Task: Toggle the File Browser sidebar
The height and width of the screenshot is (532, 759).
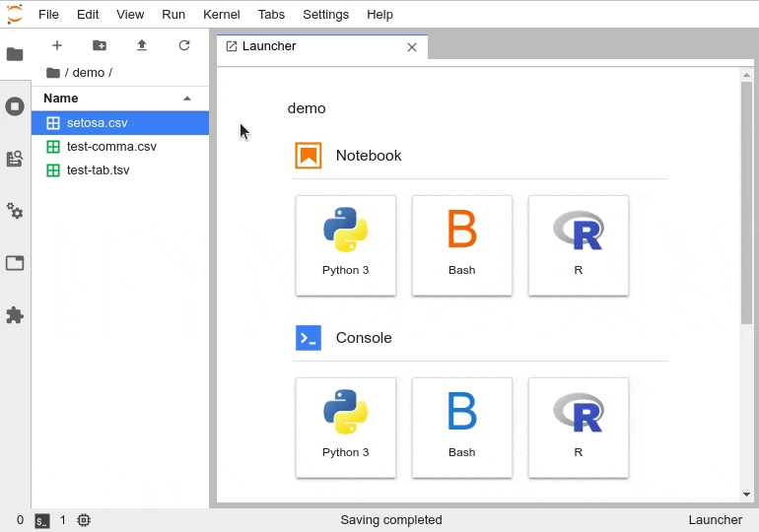Action: click(15, 54)
